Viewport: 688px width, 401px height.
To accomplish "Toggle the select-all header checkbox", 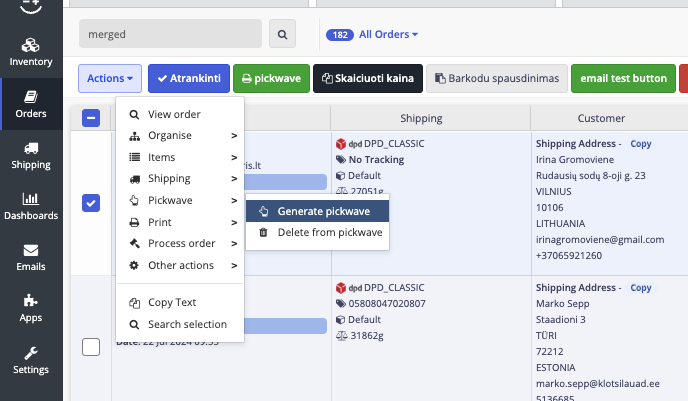I will (90, 118).
